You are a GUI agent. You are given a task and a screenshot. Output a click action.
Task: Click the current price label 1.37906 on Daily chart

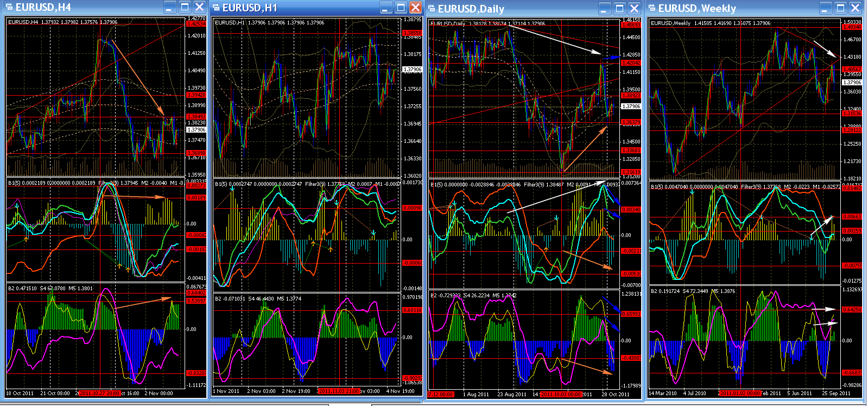point(631,107)
